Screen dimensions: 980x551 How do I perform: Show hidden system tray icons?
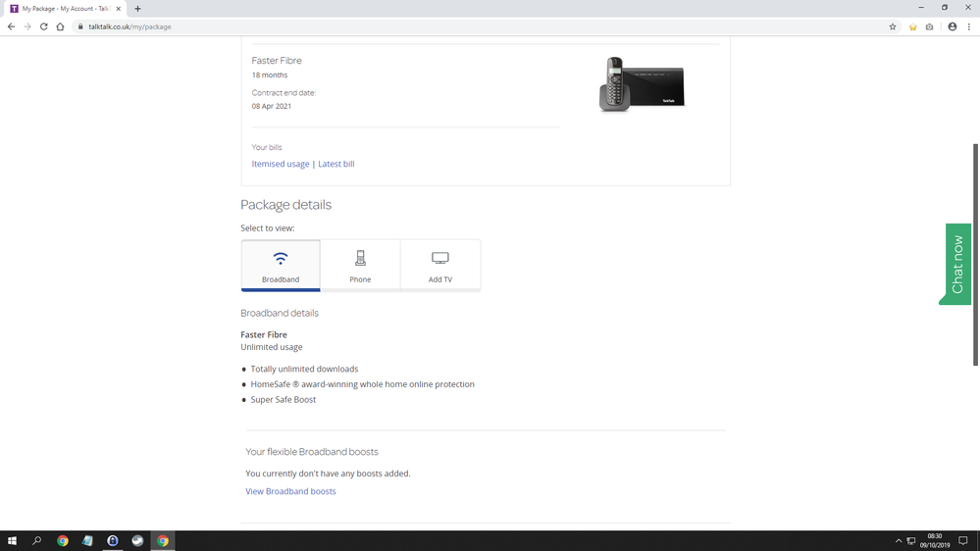(899, 540)
